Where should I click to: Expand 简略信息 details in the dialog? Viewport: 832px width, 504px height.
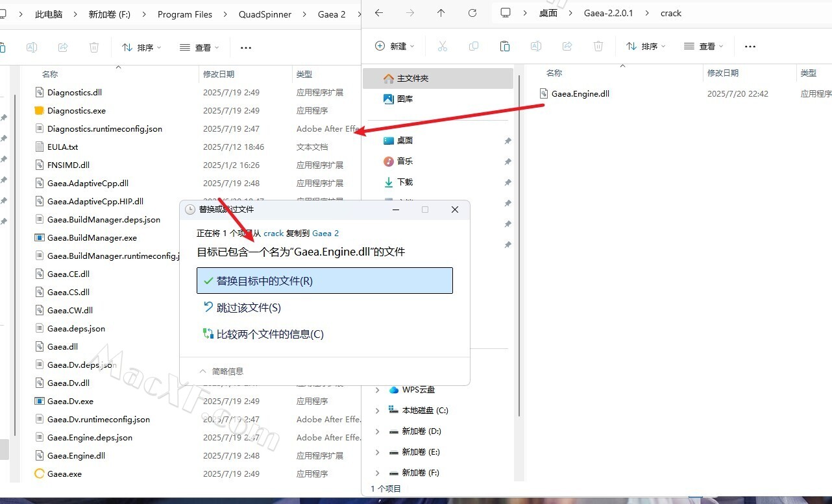pos(221,371)
